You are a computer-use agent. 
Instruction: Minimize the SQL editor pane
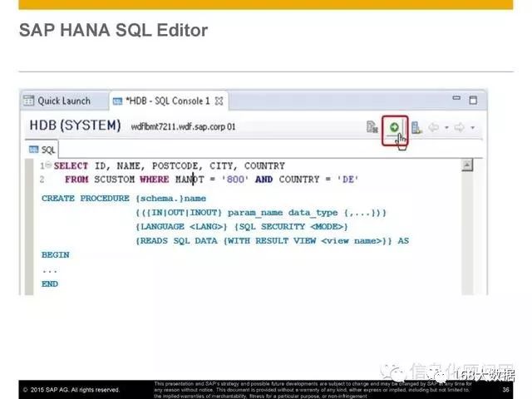pos(456,98)
